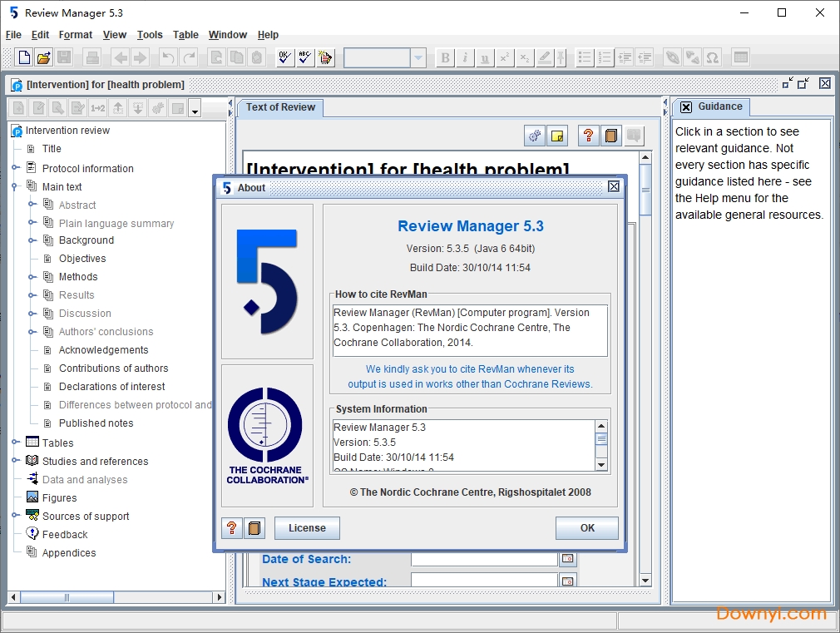Open the properties gear icon above Text of Review

pos(535,135)
